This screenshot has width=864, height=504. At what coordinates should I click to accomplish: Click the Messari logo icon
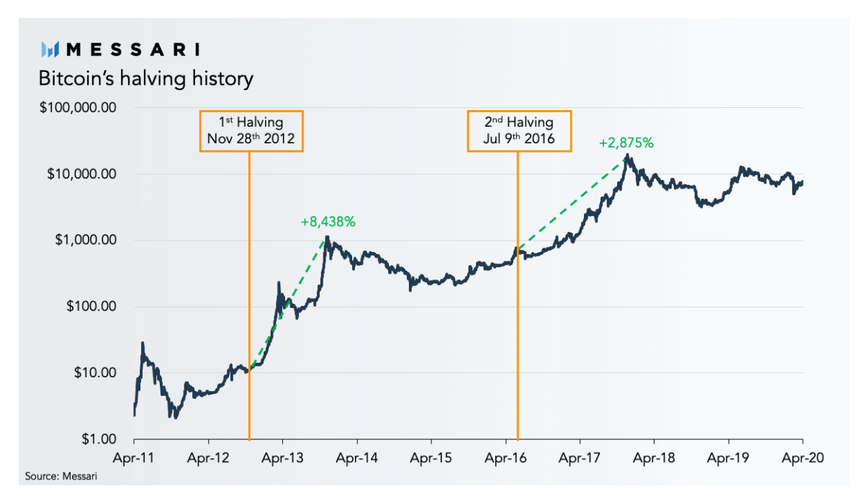tap(50, 50)
